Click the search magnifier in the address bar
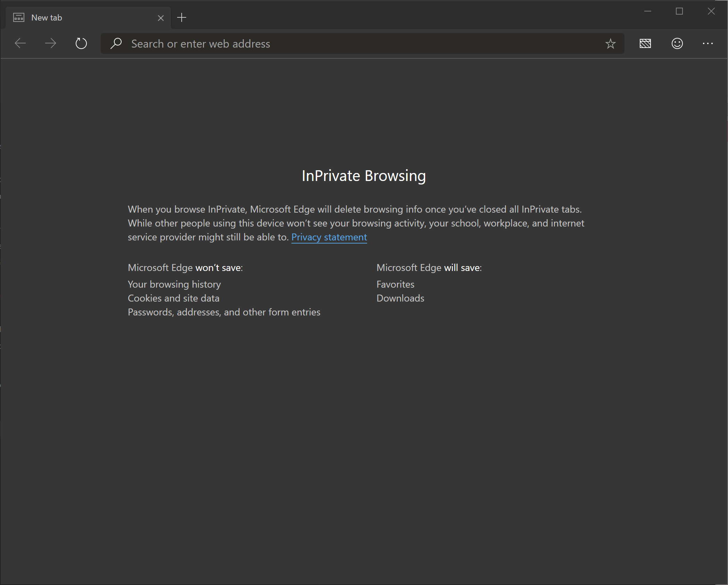 coord(116,43)
